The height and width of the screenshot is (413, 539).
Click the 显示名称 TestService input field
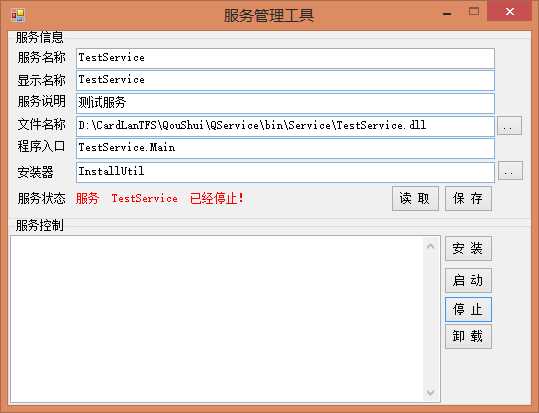coord(285,80)
